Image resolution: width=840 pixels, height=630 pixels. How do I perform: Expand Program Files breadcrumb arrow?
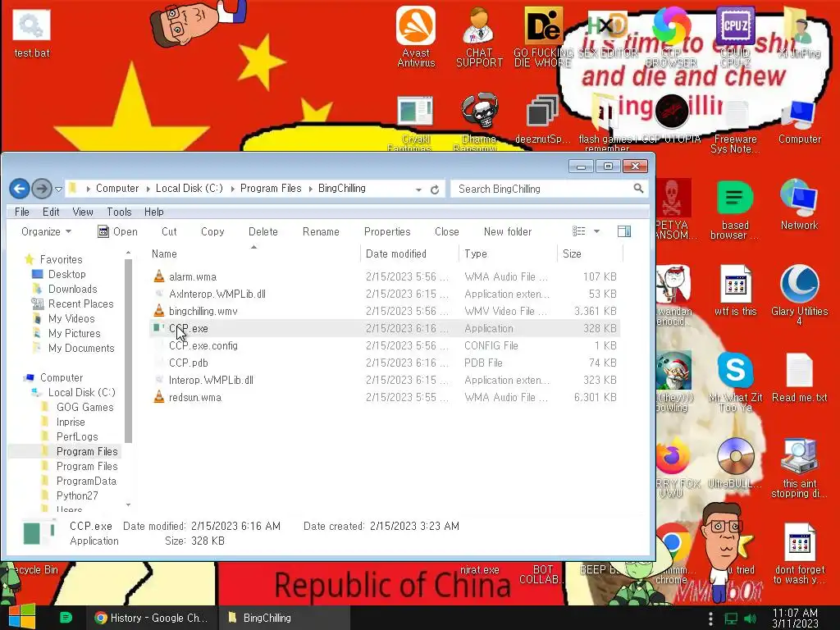(310, 189)
